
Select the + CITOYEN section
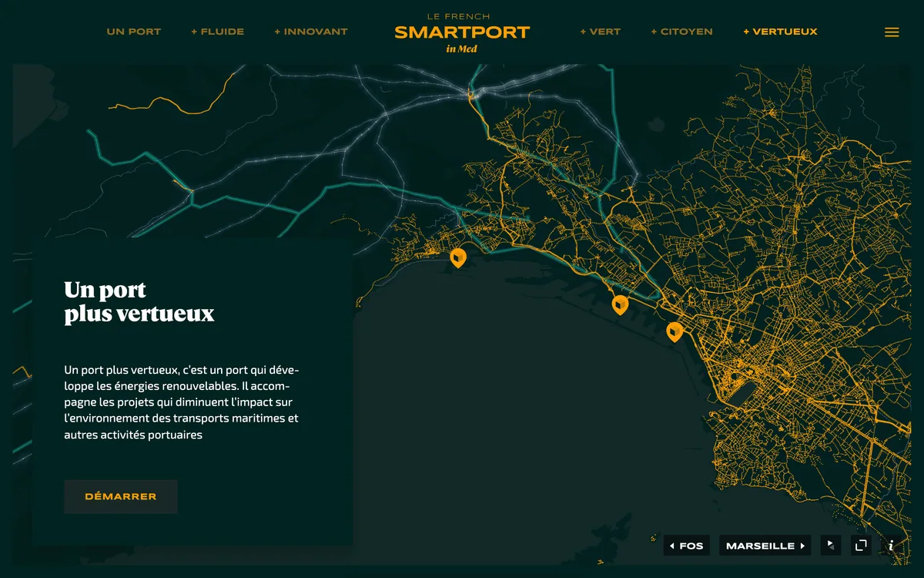pyautogui.click(x=681, y=32)
